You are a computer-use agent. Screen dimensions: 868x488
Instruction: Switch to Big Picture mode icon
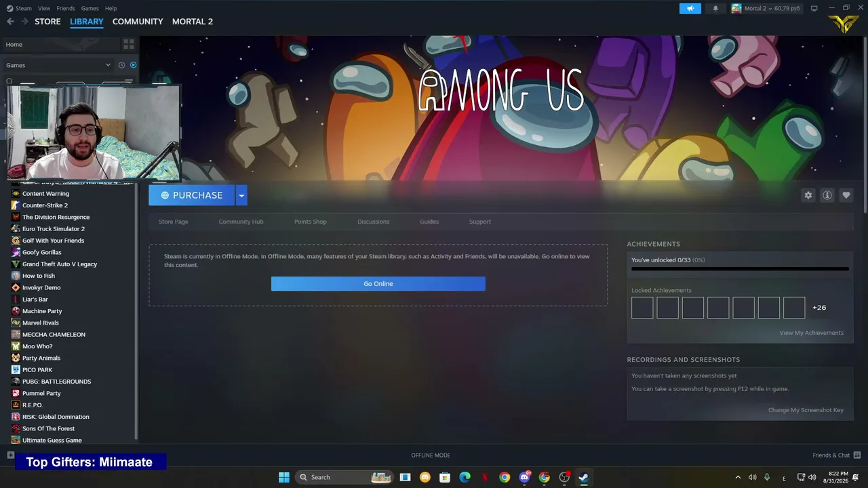coord(814,8)
